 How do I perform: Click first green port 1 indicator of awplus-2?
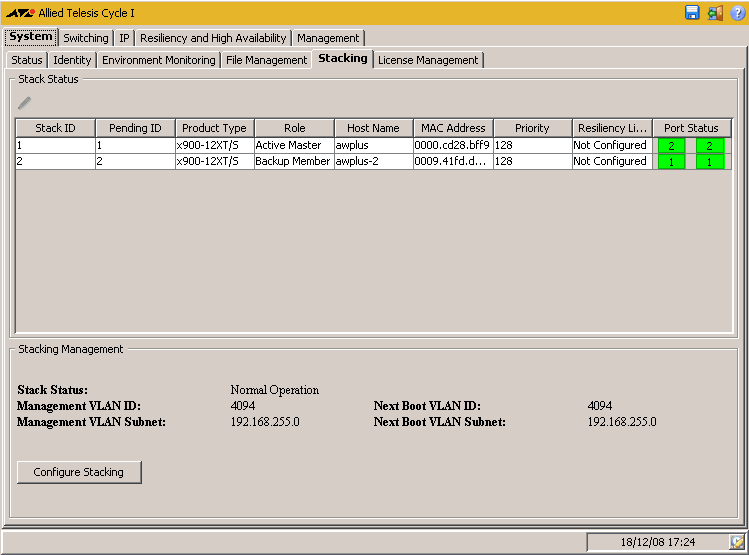[671, 162]
